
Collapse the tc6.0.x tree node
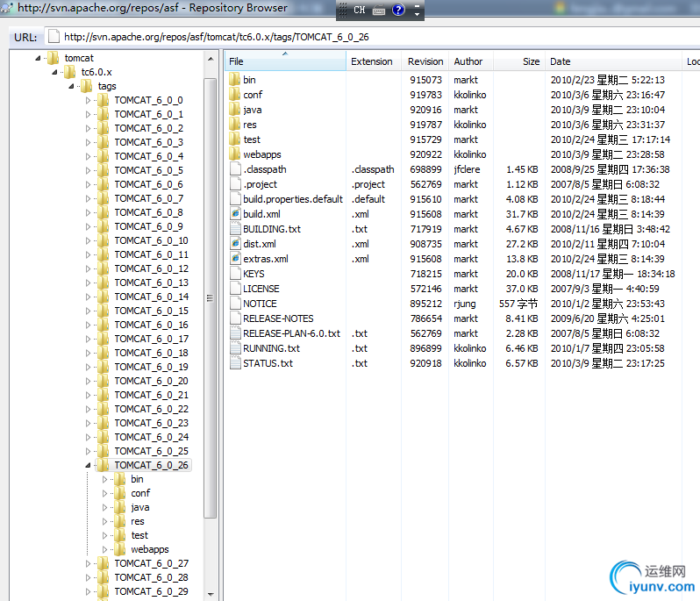point(54,72)
